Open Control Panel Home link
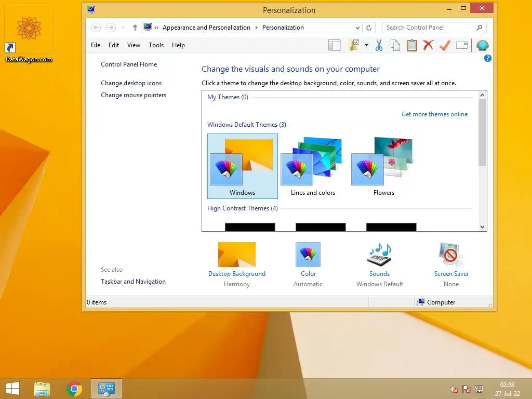Image resolution: width=532 pixels, height=399 pixels. pyautogui.click(x=129, y=64)
